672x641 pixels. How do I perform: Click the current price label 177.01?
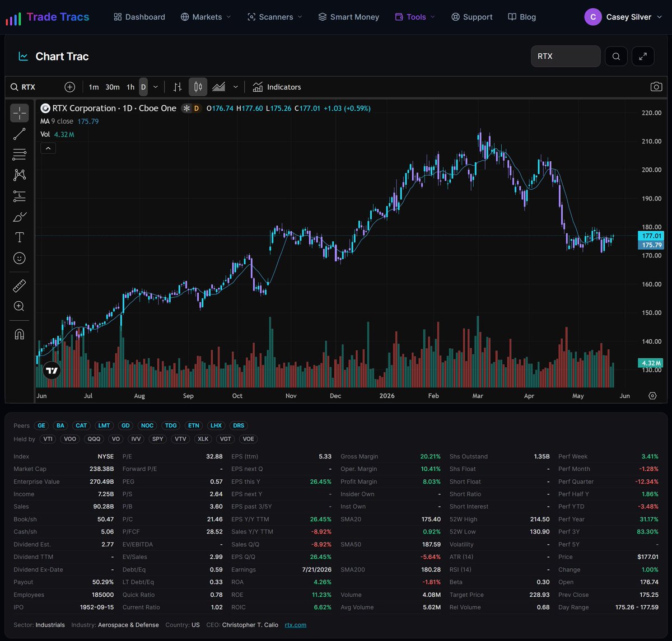click(x=651, y=236)
